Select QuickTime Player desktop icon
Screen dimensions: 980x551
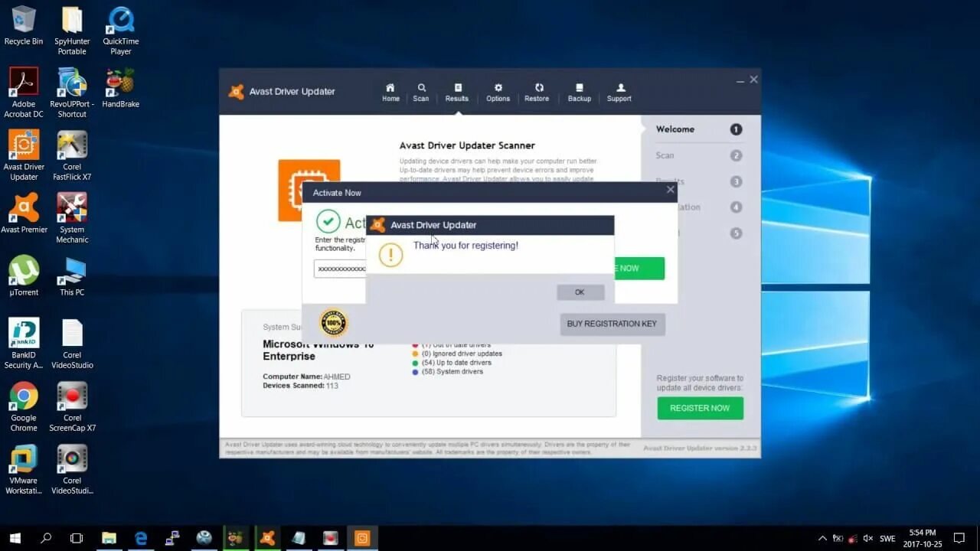click(x=120, y=31)
